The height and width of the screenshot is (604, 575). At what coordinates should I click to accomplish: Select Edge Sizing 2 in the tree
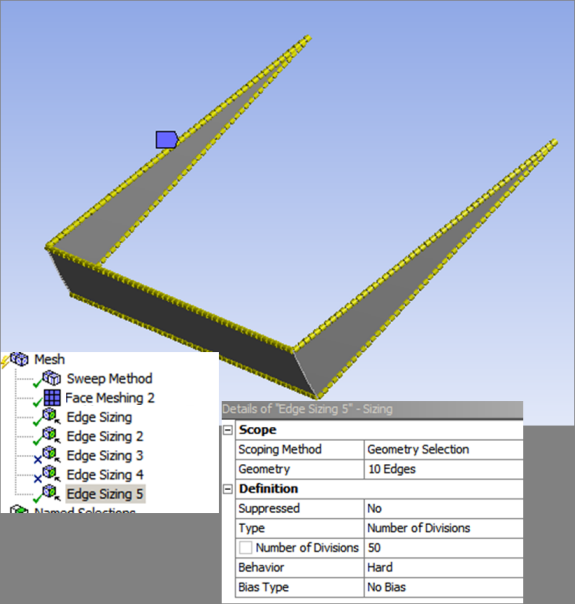pyautogui.click(x=105, y=436)
